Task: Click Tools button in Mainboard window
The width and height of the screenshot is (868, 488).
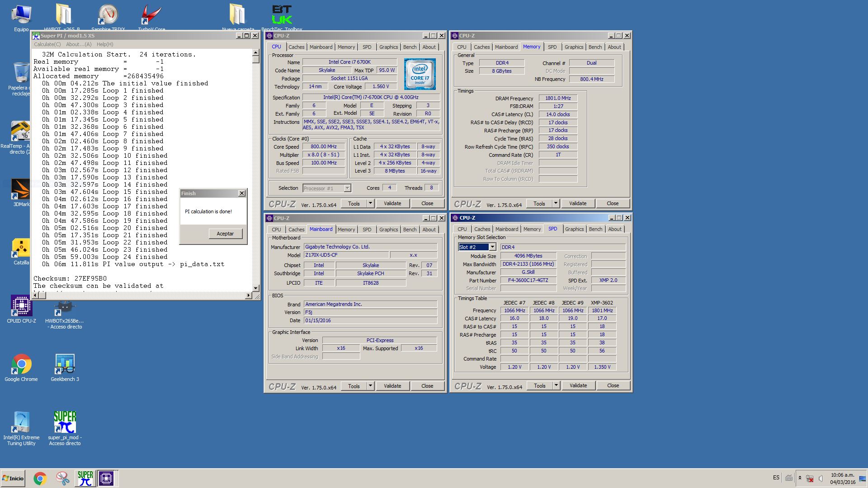Action: 354,386
